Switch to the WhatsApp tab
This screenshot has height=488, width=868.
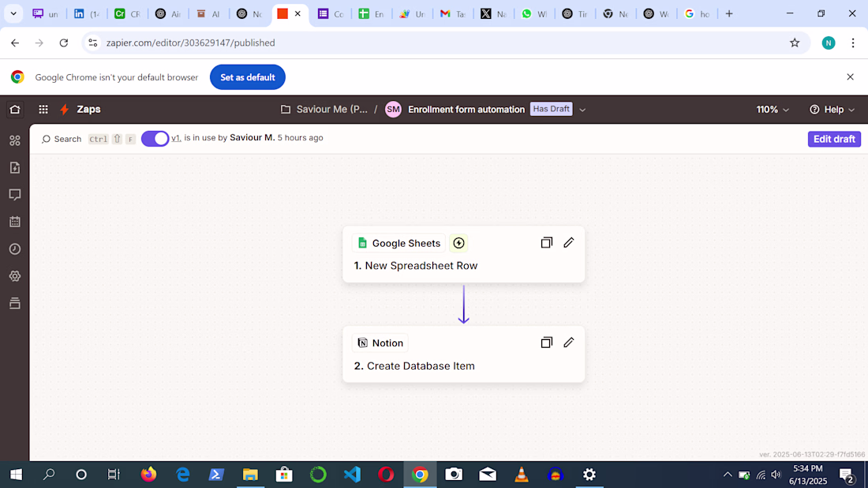pos(533,14)
